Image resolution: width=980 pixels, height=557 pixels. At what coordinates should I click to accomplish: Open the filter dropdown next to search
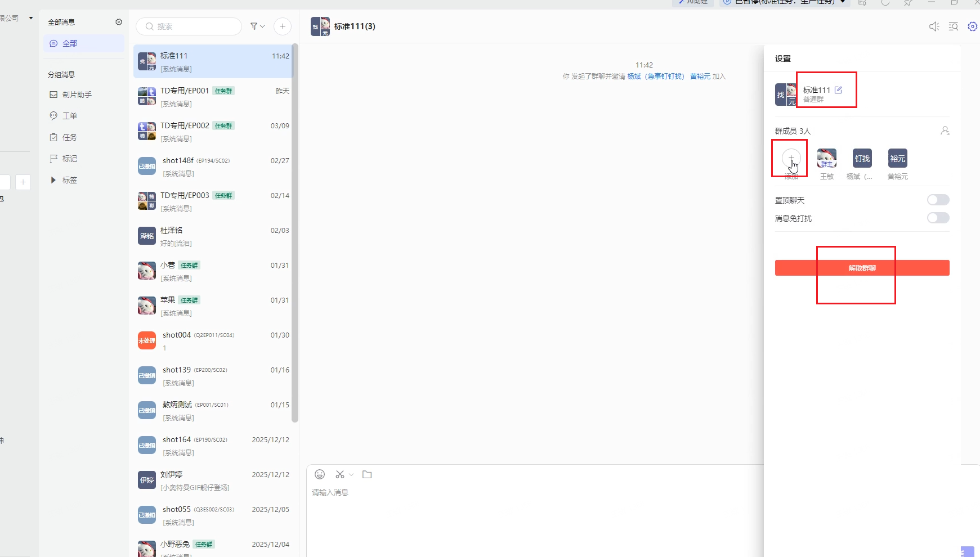click(257, 26)
